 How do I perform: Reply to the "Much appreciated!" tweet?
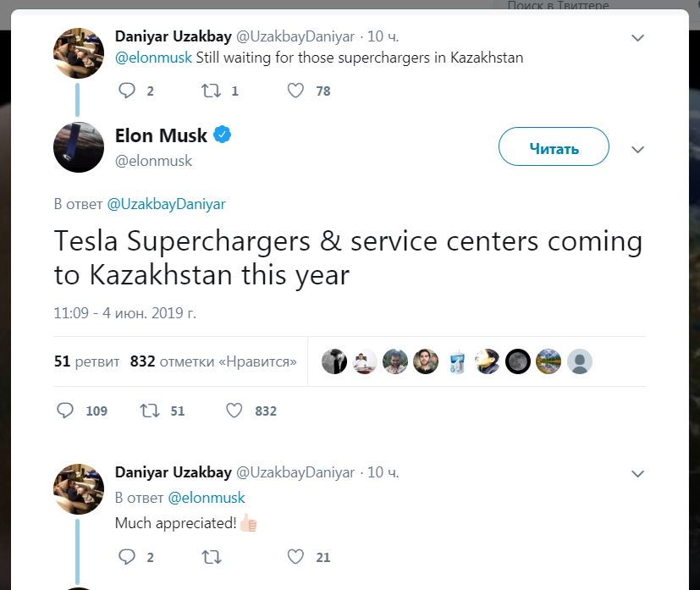127,557
